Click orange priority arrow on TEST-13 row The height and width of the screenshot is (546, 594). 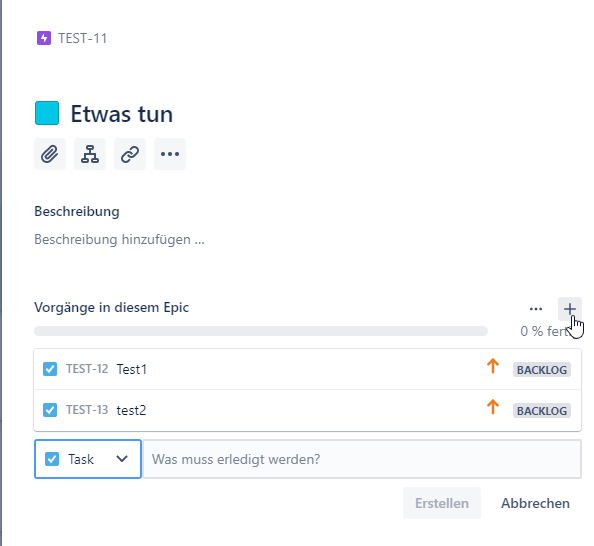(493, 407)
